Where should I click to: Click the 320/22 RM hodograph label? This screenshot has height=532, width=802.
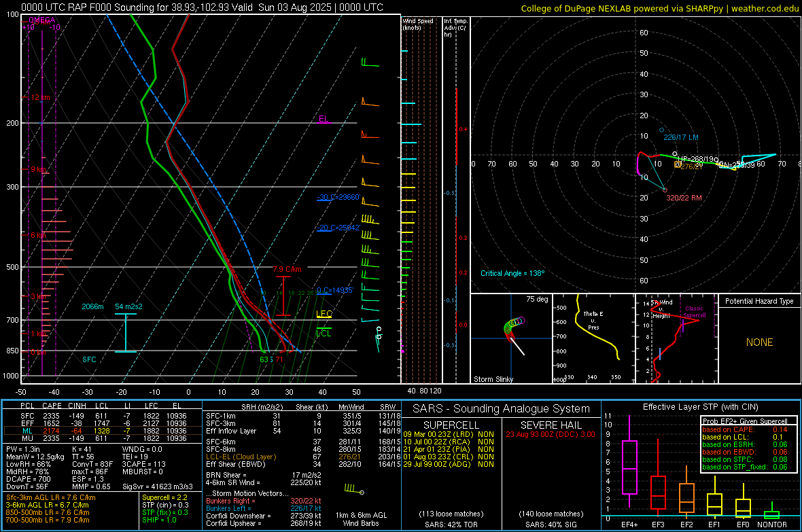coord(684,198)
